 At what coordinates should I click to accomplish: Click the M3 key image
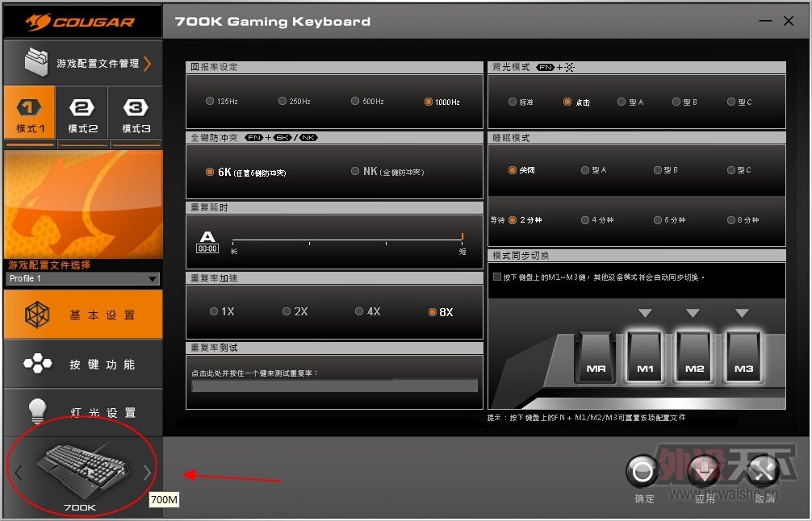click(x=743, y=358)
